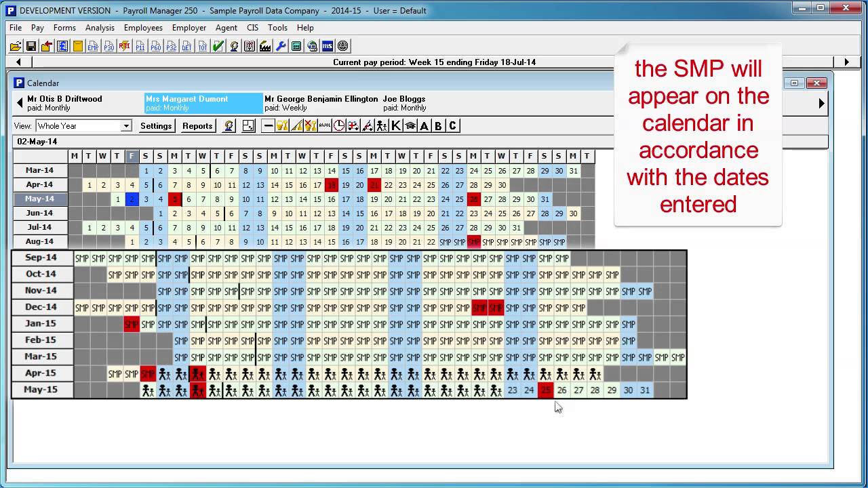Screen dimensions: 868x488
Task: Open the Agent menu
Action: click(226, 28)
